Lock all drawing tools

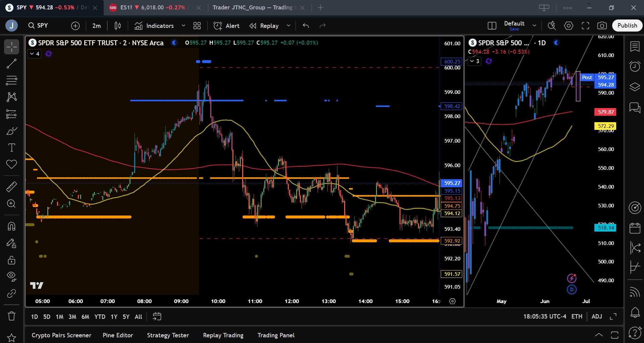point(11,260)
